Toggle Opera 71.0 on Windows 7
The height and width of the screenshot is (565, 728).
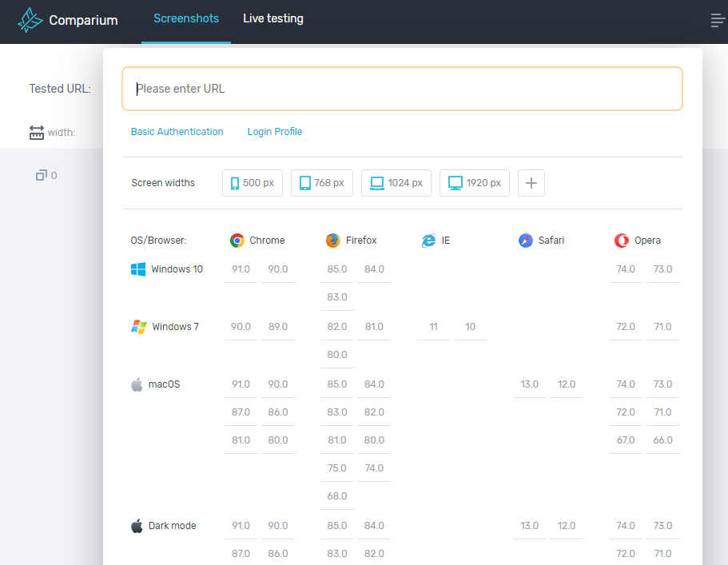pyautogui.click(x=662, y=327)
